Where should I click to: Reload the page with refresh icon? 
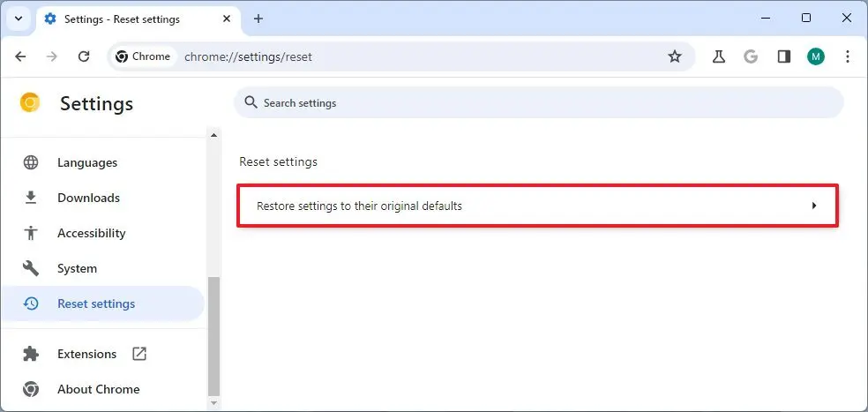84,56
